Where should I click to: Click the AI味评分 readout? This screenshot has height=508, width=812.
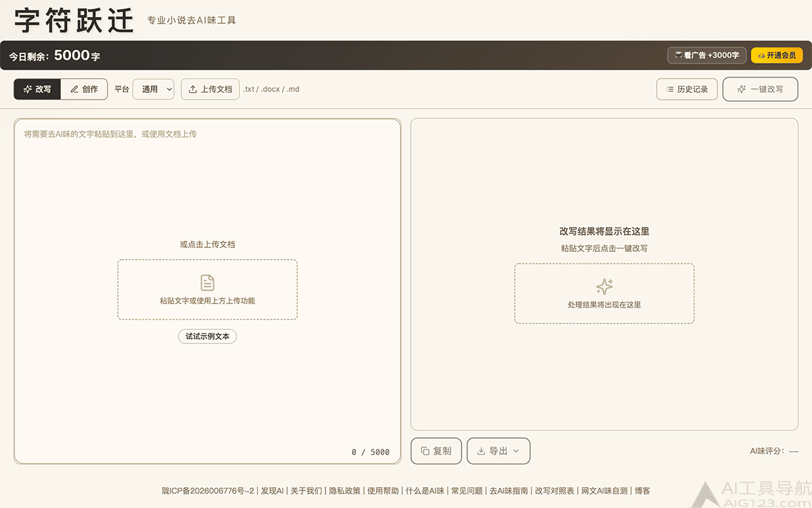[774, 451]
